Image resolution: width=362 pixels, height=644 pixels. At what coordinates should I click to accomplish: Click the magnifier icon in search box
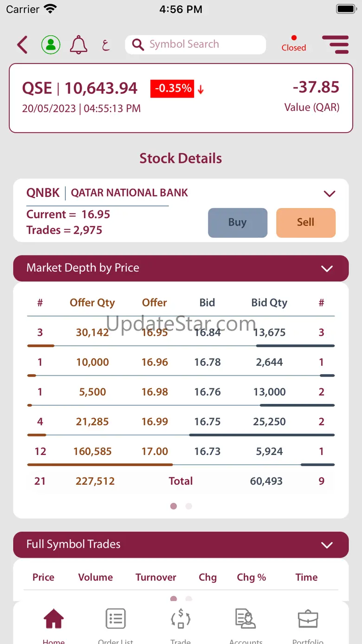[138, 45]
